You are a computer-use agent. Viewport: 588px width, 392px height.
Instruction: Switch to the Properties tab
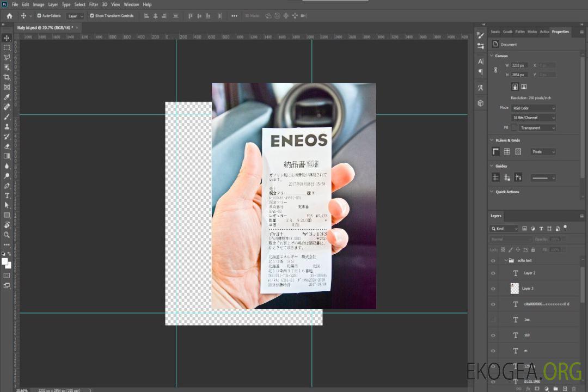pos(560,32)
